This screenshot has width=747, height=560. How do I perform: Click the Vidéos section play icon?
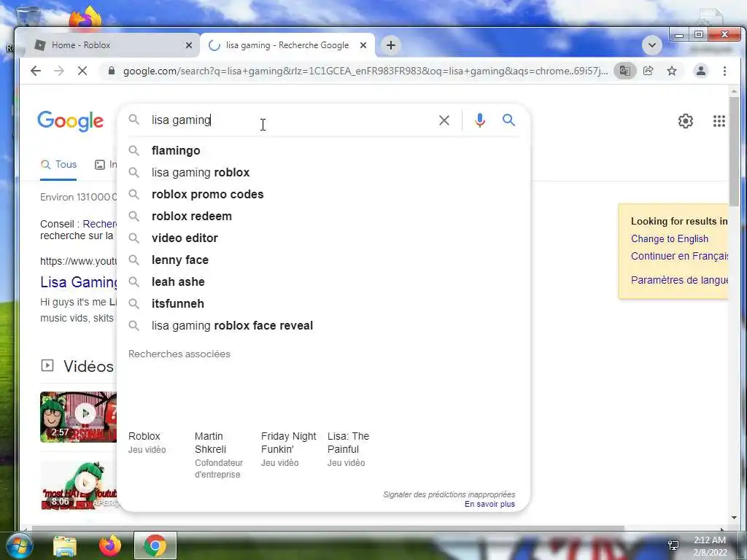coord(47,366)
